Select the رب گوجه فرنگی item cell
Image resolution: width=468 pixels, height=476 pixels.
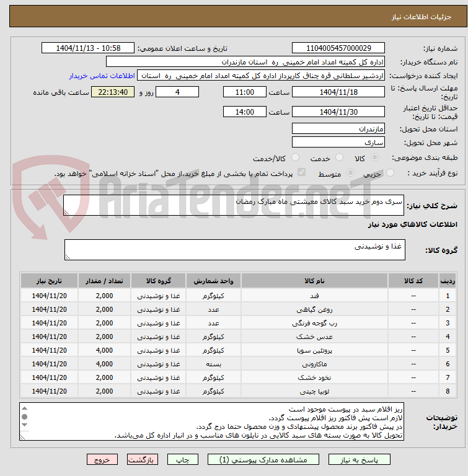coord(314,323)
